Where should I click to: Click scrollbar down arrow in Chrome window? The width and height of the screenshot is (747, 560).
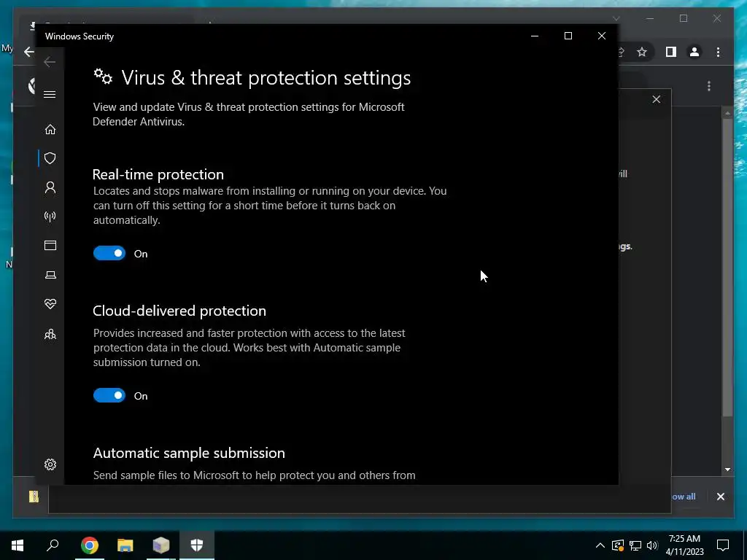click(727, 470)
